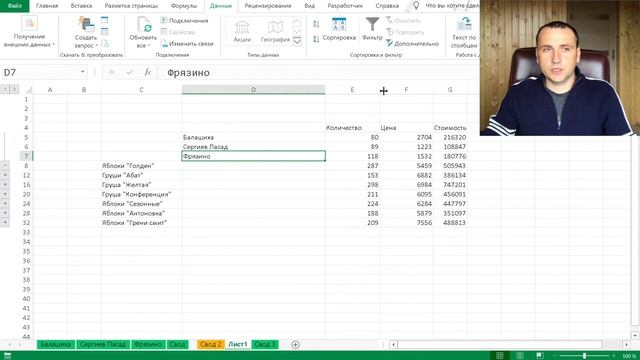640x360 pixels.
Task: Sort descending Z to A
Action: coord(316,39)
